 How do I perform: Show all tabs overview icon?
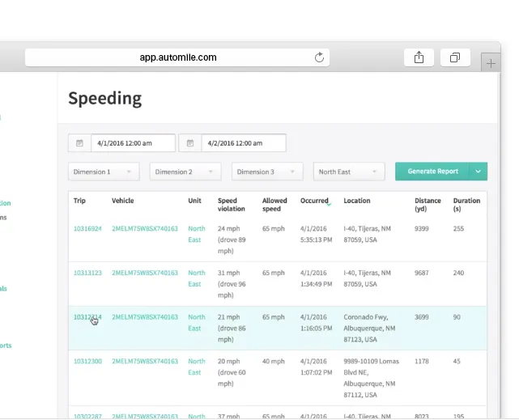(455, 57)
